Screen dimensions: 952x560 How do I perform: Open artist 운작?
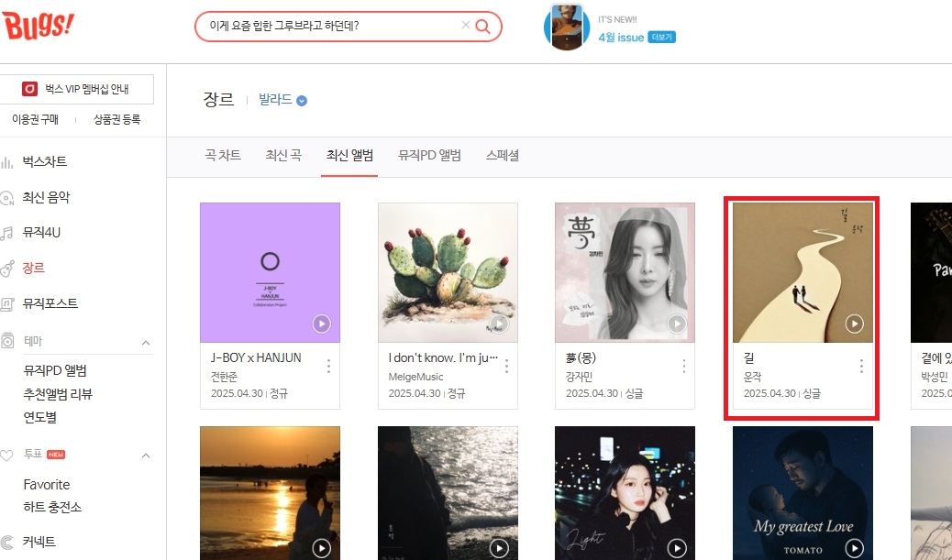click(x=753, y=377)
